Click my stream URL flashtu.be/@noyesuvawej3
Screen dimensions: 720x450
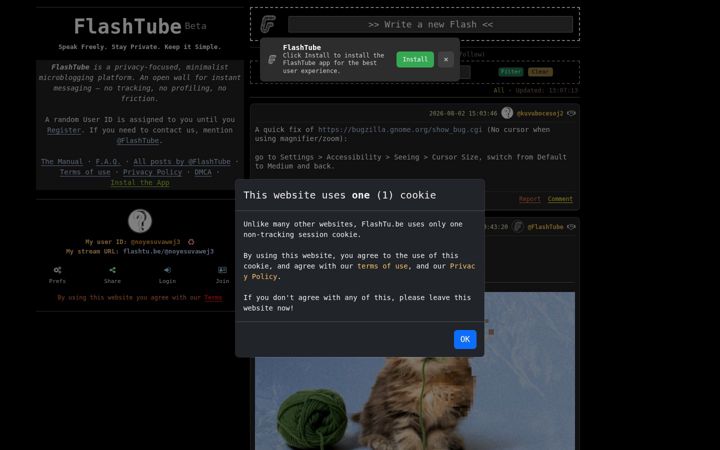click(169, 251)
